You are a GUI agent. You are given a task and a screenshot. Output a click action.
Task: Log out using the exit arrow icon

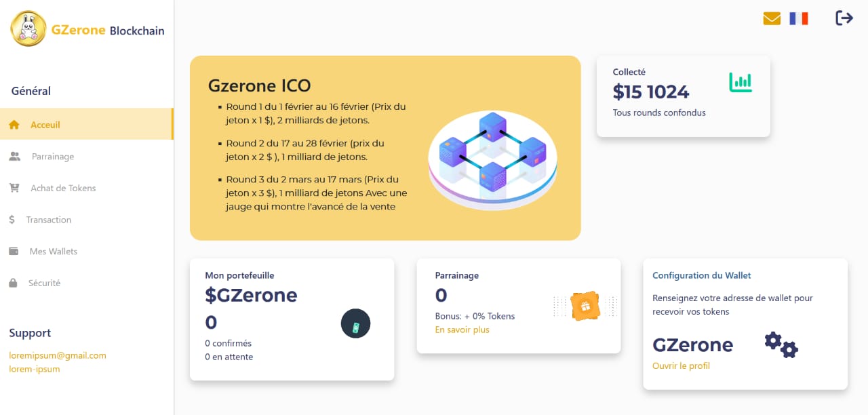coord(844,18)
